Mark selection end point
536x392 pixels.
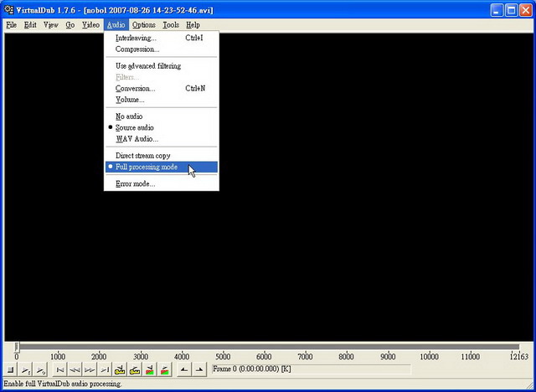tap(199, 369)
